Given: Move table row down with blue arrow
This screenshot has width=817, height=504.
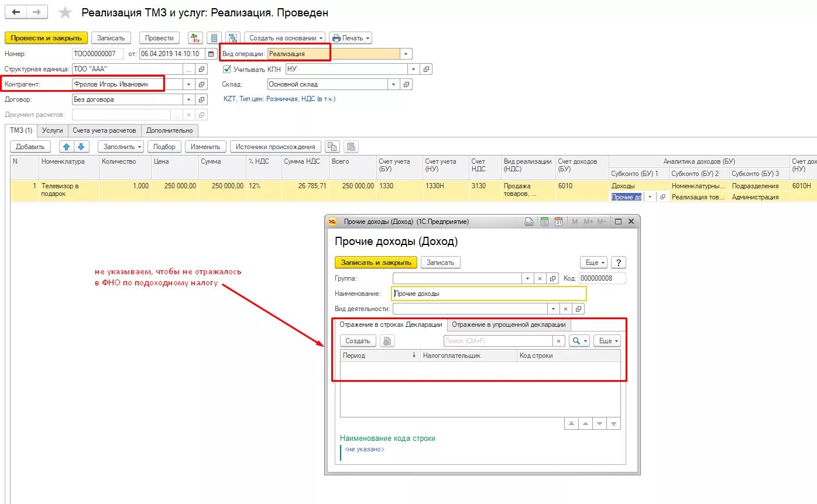Looking at the screenshot, I should 81,147.
